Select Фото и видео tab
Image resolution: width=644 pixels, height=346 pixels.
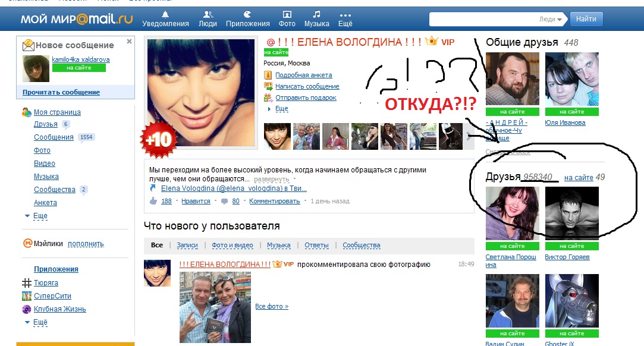pos(233,245)
